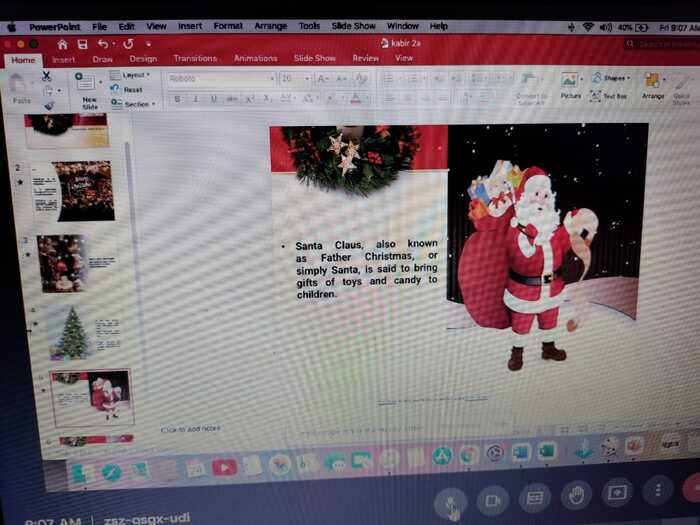
Task: Insert a Picture from the ribbon
Action: coord(570,86)
